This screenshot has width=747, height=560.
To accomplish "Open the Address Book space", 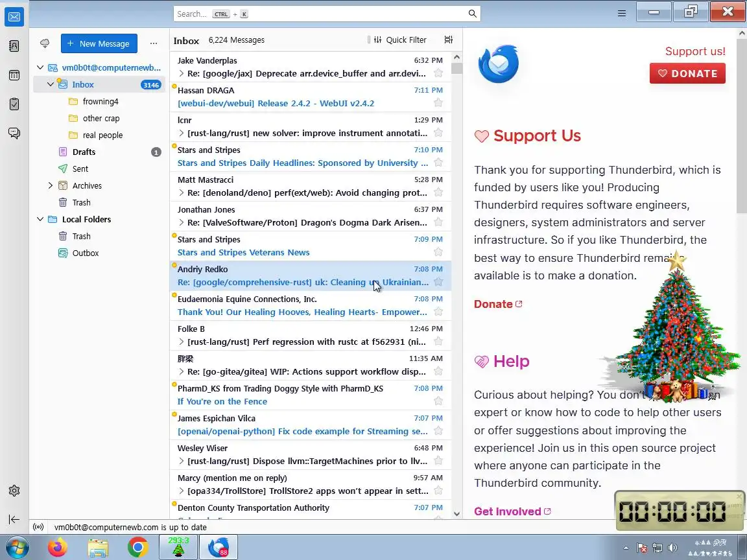I will pyautogui.click(x=14, y=46).
